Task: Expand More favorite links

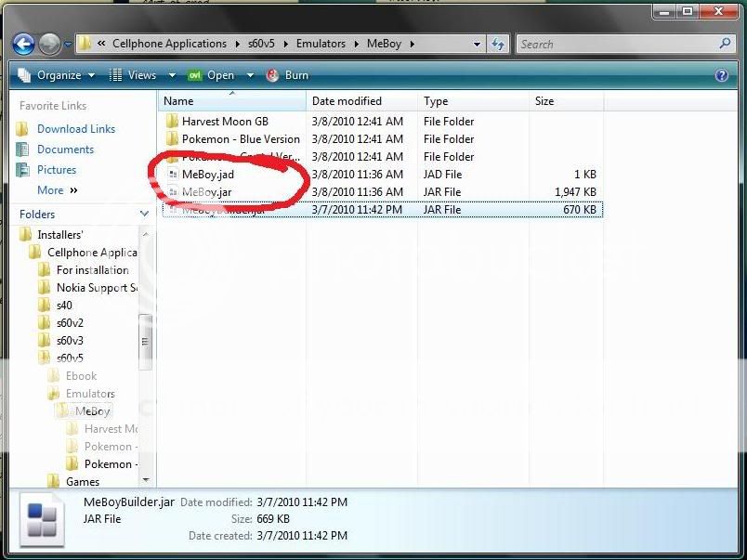Action: pos(58,190)
